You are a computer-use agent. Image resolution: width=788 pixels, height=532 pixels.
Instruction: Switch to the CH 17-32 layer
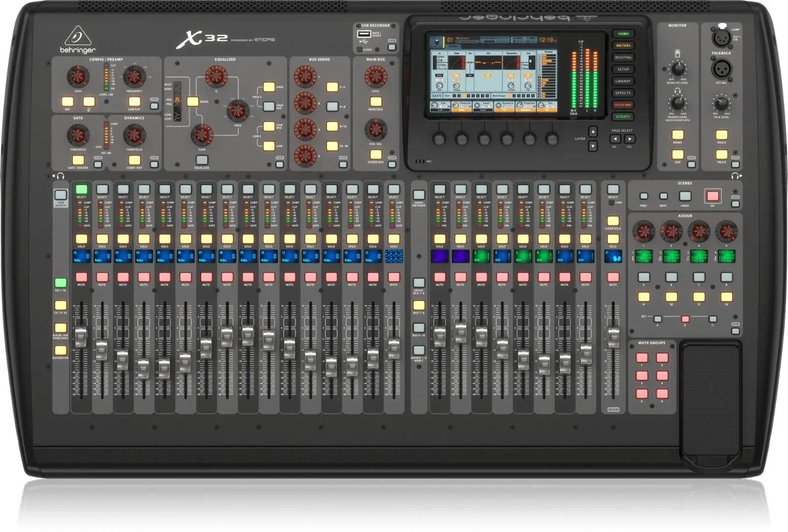(60, 304)
